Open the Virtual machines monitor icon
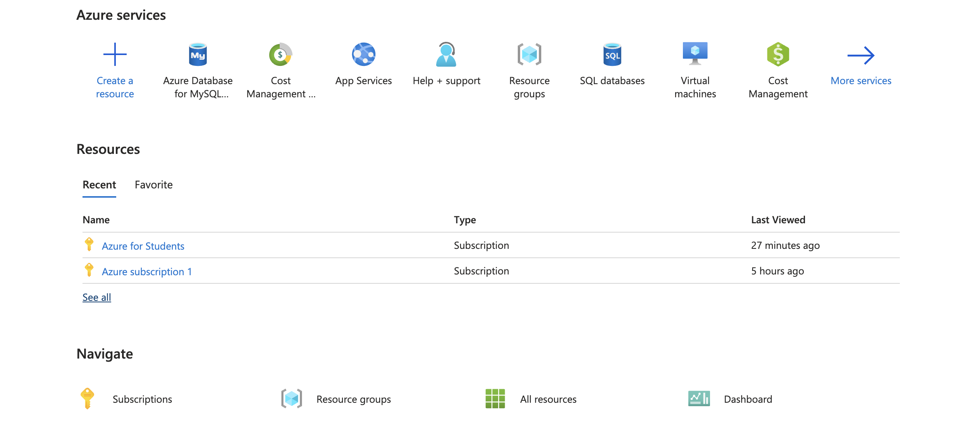The image size is (980, 445). pos(695,53)
